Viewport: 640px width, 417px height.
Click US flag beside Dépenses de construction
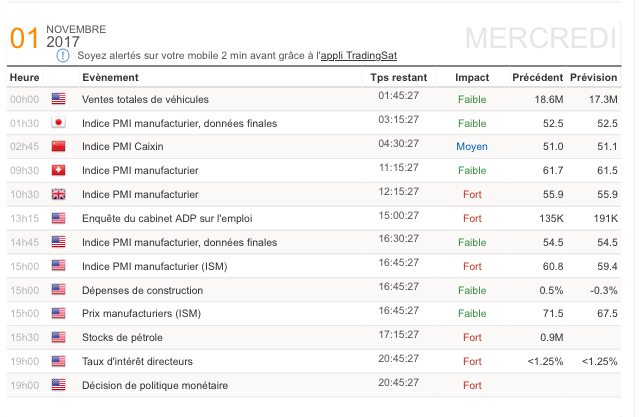click(58, 290)
